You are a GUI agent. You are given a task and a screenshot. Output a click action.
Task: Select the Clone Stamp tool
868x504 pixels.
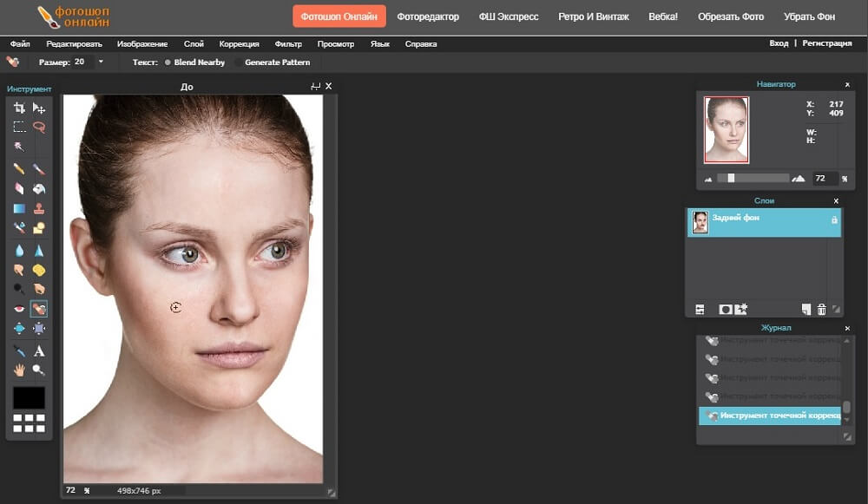[x=39, y=208]
